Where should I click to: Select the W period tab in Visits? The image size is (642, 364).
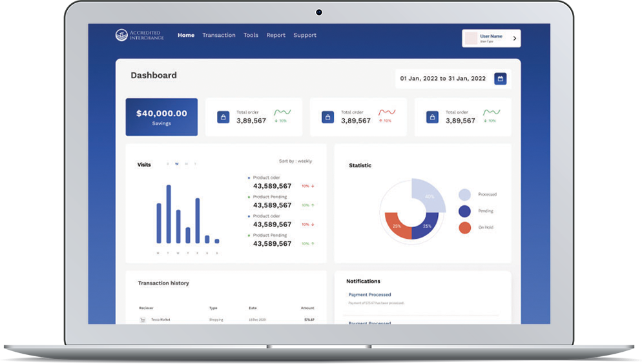pos(177,164)
